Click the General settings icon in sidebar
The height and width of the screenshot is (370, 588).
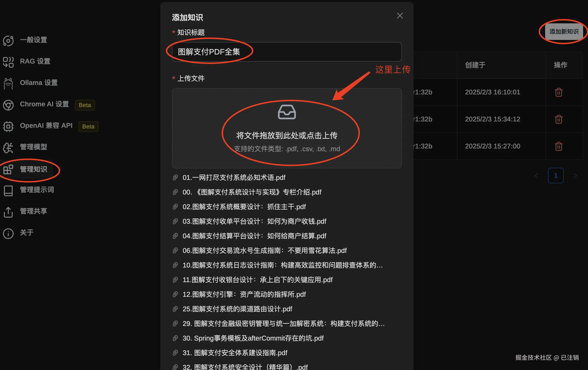click(8, 40)
